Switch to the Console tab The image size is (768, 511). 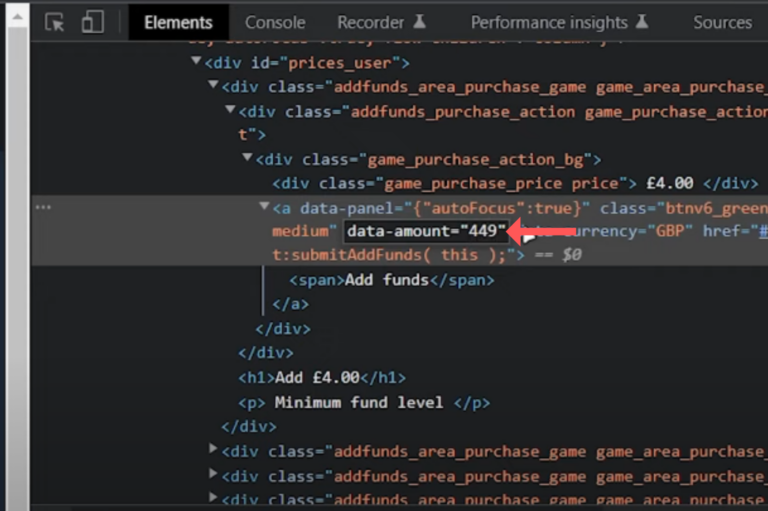tap(275, 22)
